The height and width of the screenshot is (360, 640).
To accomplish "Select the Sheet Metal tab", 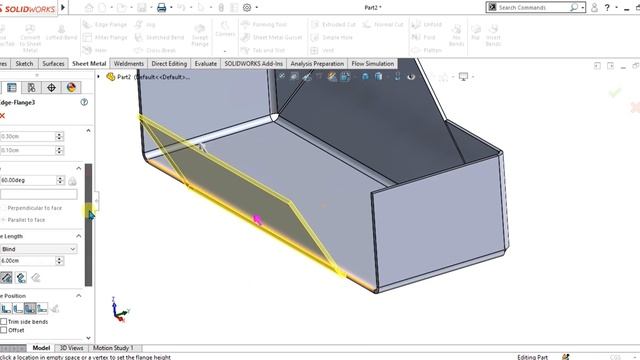I will [89, 64].
